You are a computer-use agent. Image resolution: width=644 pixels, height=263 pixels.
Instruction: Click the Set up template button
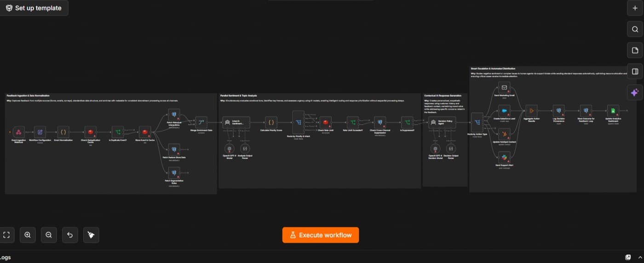(34, 8)
